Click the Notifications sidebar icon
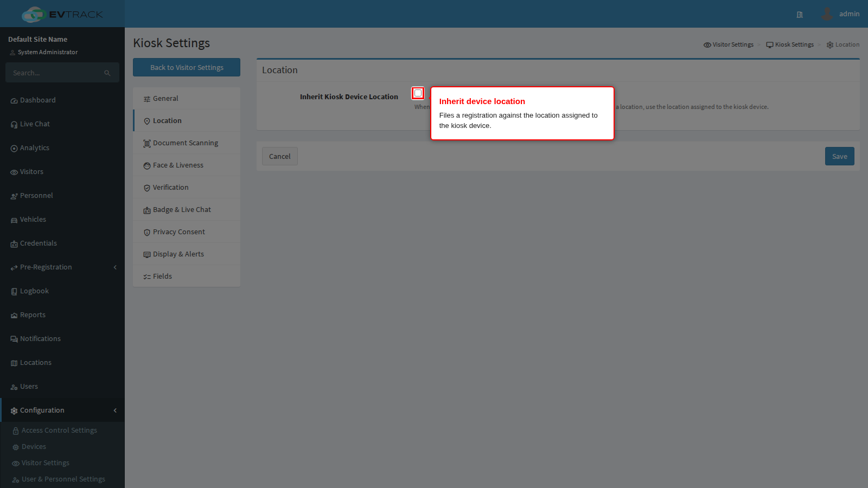868x488 pixels. tap(14, 339)
